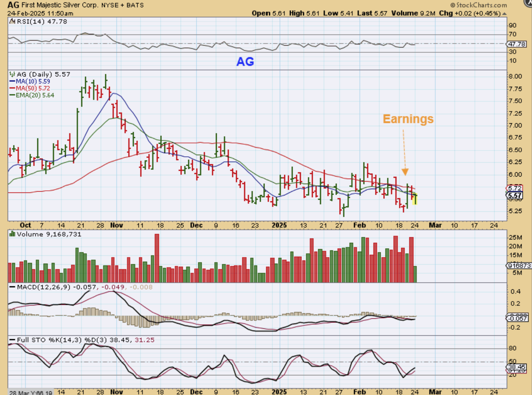Click the green EMA(20) line color marker
The height and width of the screenshot is (395, 532).
(12, 95)
